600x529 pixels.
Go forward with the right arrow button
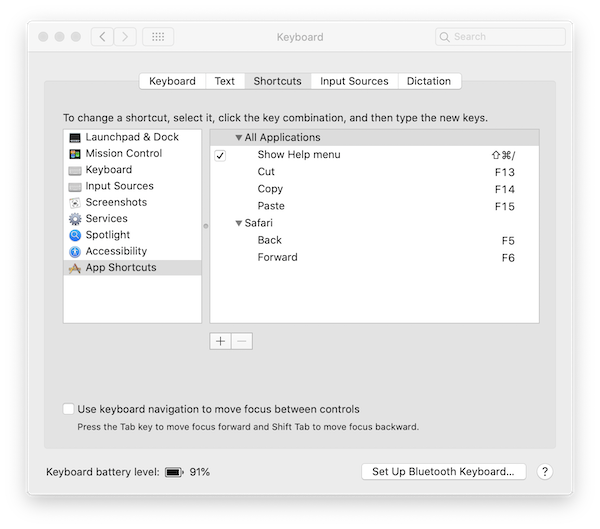pyautogui.click(x=125, y=37)
